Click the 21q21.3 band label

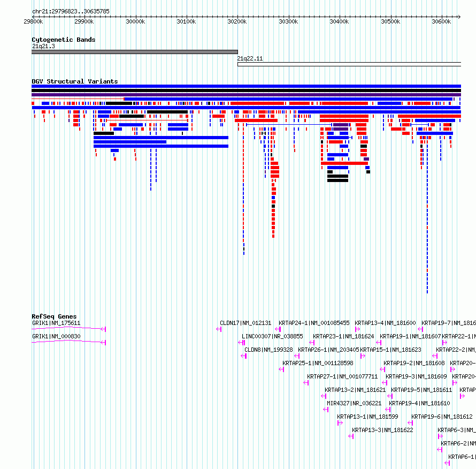[x=43, y=46]
